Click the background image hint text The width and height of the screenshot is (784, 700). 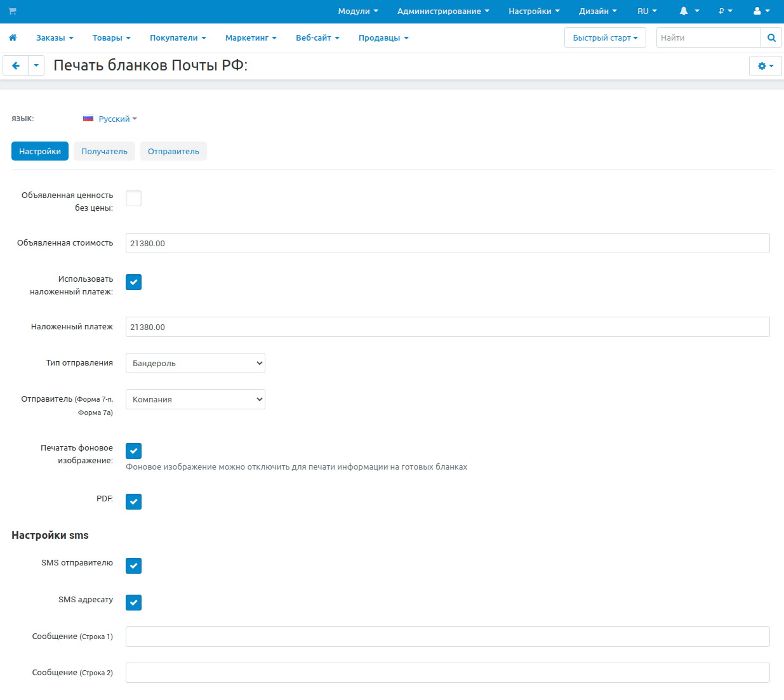tap(296, 467)
